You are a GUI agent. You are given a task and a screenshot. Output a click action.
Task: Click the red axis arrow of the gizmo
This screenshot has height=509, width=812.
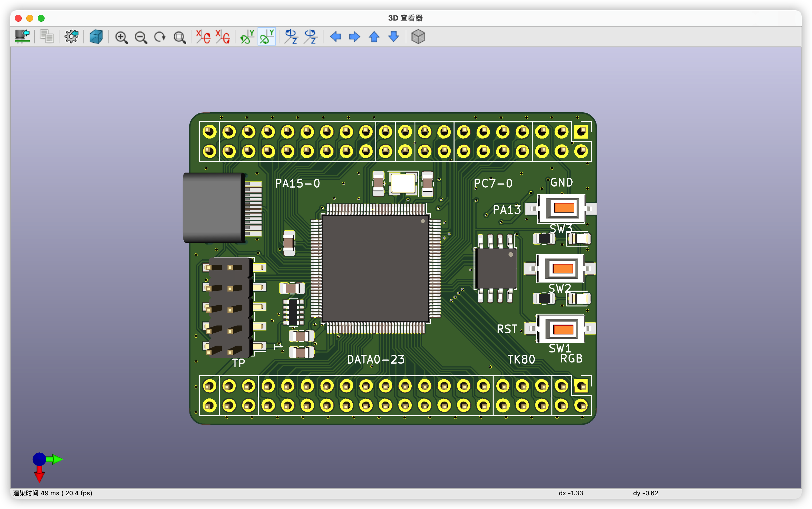[x=39, y=475]
